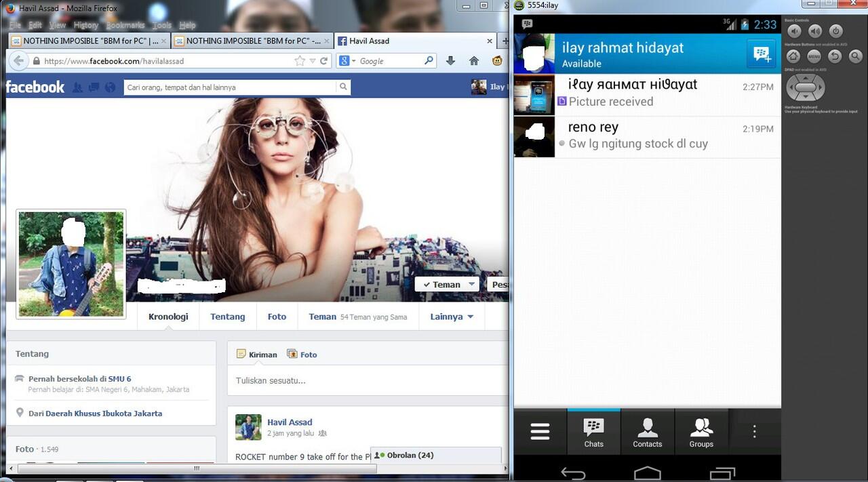The image size is (868, 482).
Task: Reload the Facebook page
Action: pos(324,61)
